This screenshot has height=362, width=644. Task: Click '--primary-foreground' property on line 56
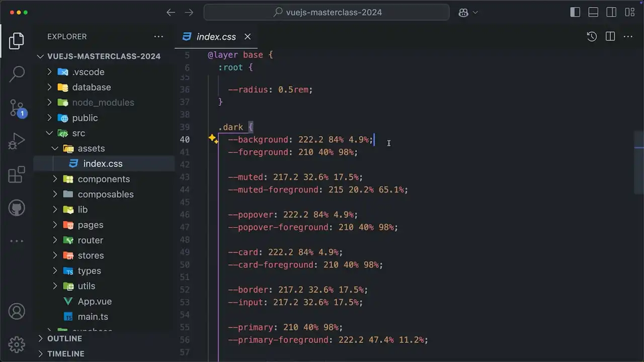tap(278, 340)
